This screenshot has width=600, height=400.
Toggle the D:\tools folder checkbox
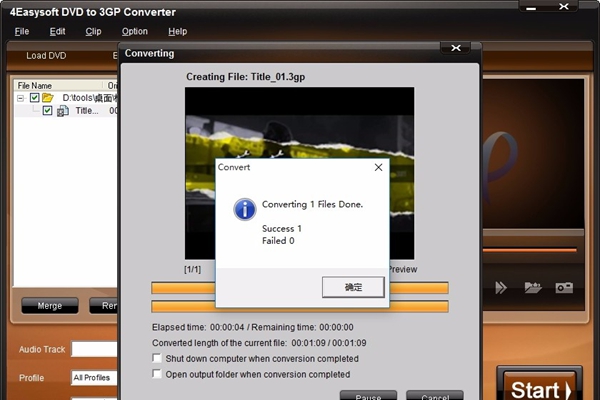tap(34, 98)
